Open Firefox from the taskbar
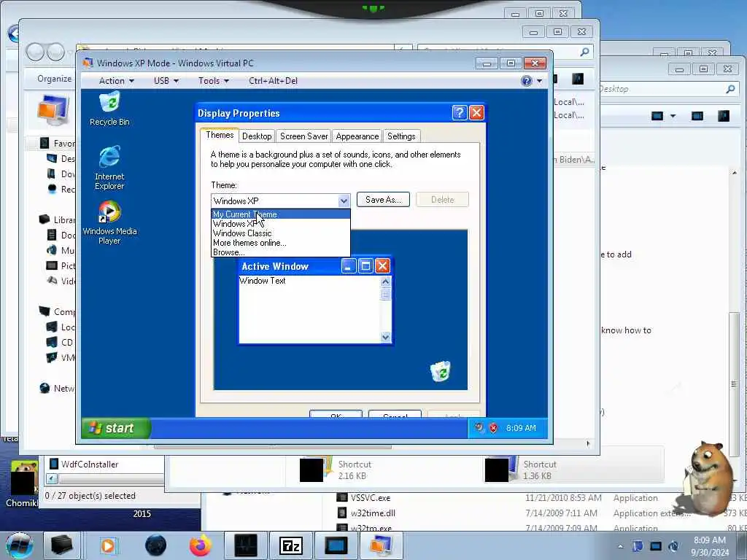 point(201,545)
